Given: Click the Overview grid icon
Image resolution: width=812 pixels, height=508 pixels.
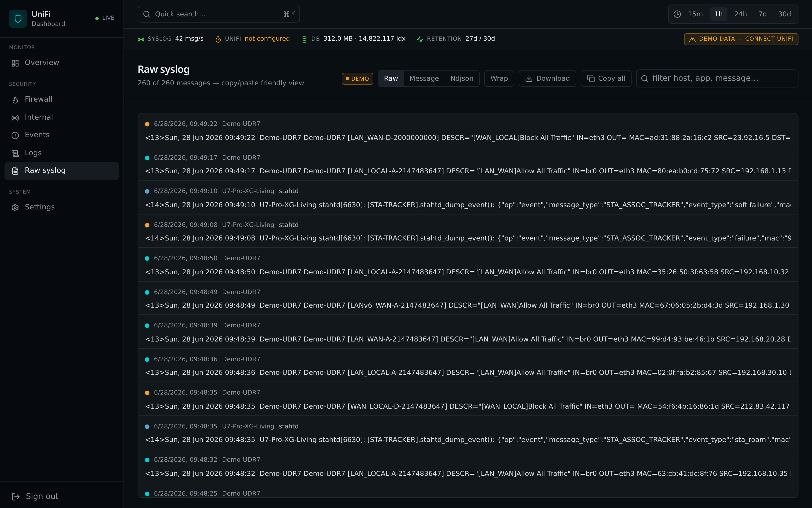Looking at the screenshot, I should click(x=15, y=63).
